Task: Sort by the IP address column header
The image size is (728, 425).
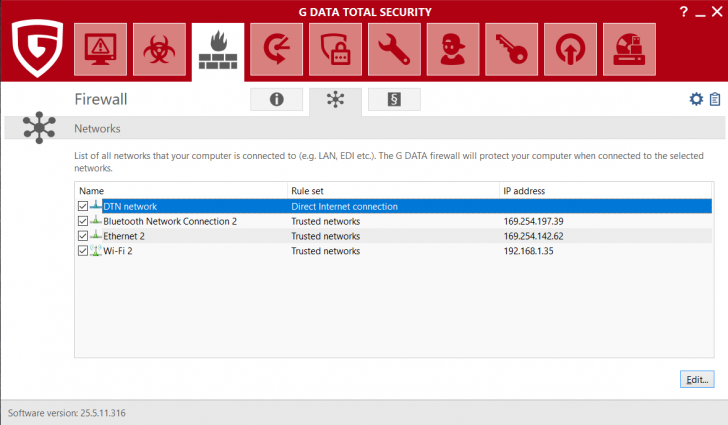Action: point(605,190)
